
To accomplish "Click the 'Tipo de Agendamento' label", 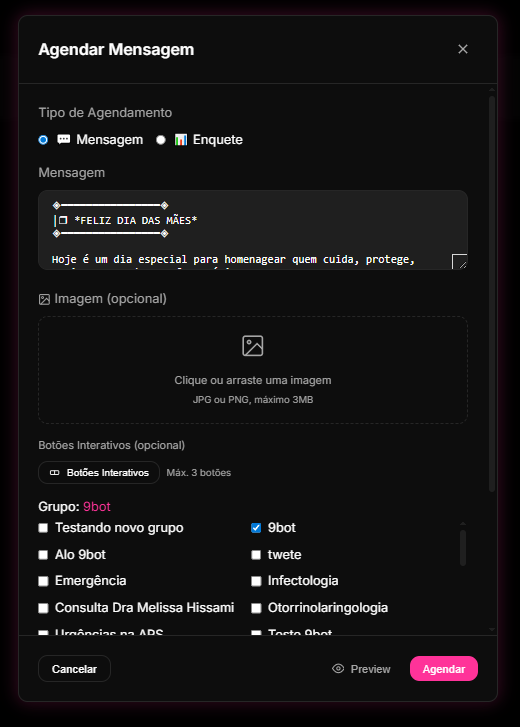I will (105, 113).
